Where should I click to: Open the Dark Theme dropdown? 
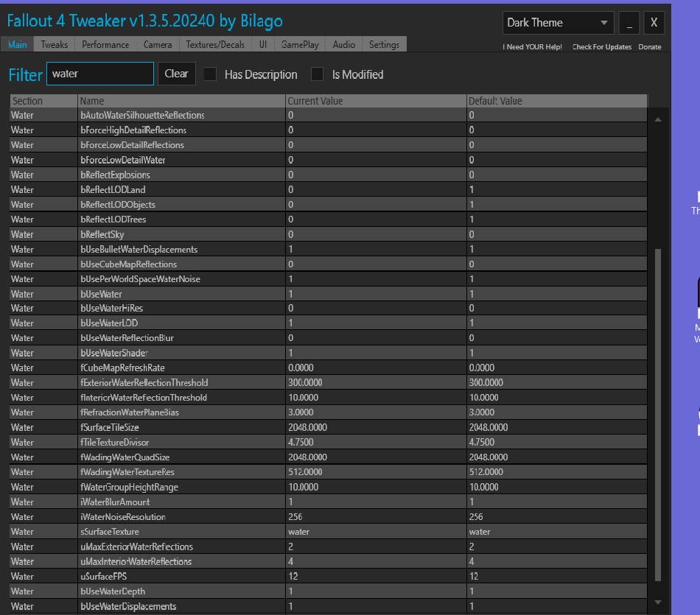click(x=558, y=23)
